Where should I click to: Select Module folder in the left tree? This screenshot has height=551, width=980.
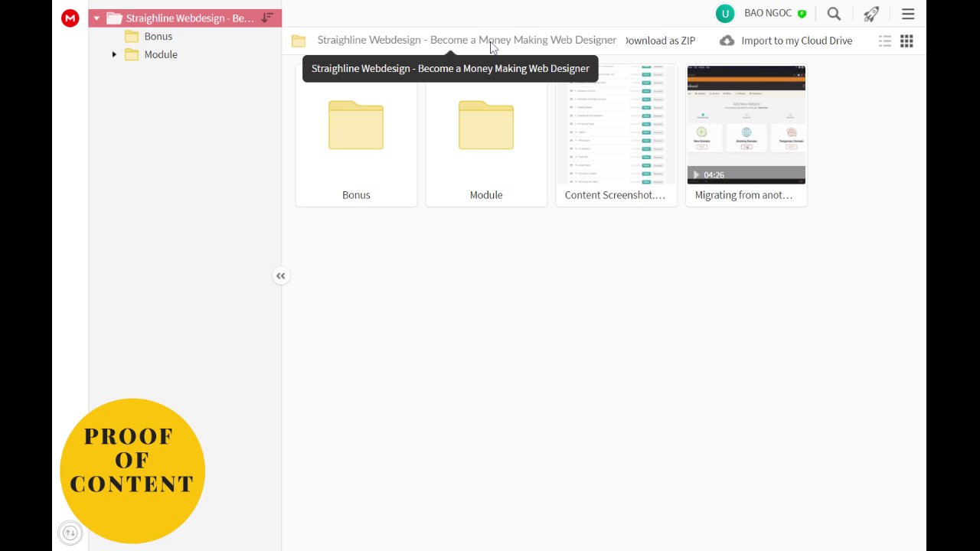(x=161, y=54)
